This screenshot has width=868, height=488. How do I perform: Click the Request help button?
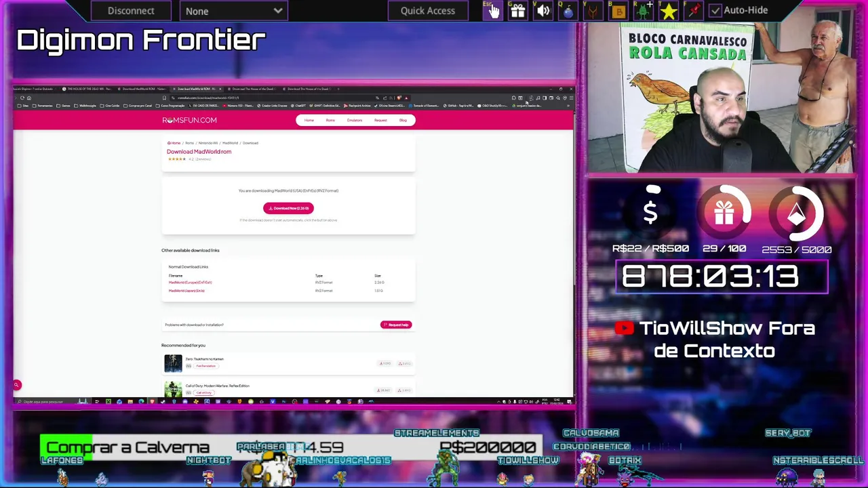click(x=396, y=325)
